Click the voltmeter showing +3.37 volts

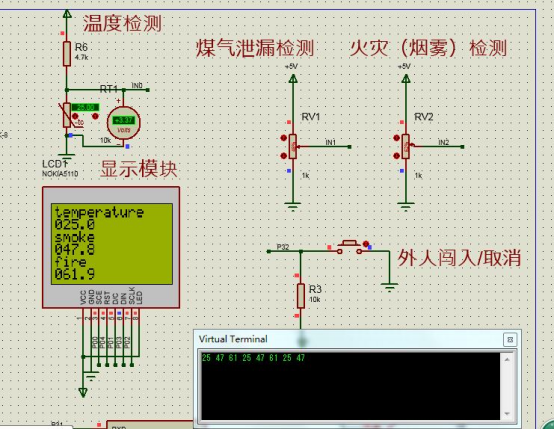pyautogui.click(x=124, y=123)
